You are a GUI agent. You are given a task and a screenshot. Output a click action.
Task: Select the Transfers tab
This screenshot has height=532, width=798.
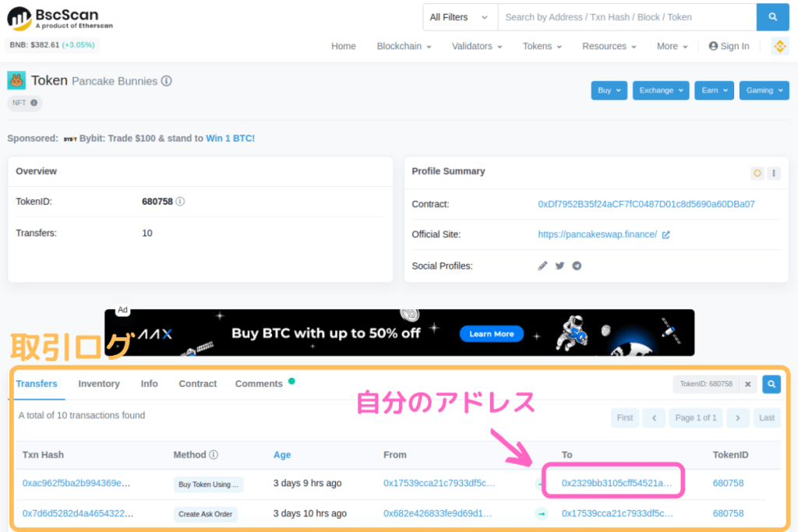[37, 384]
